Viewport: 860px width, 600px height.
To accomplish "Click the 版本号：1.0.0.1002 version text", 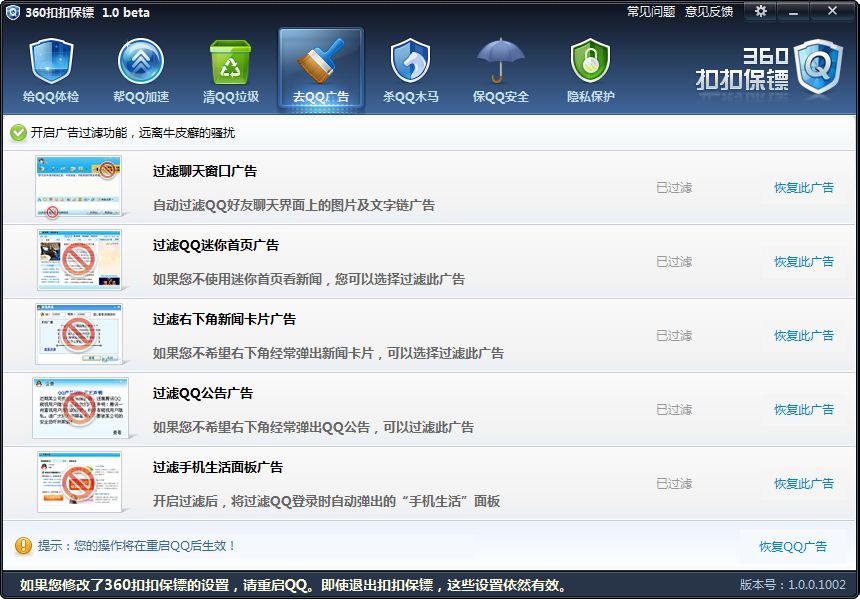I will tap(793, 585).
